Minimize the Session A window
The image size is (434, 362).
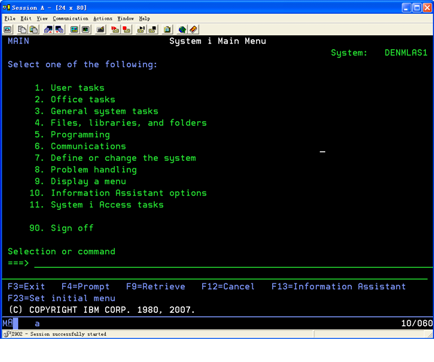[406, 8]
